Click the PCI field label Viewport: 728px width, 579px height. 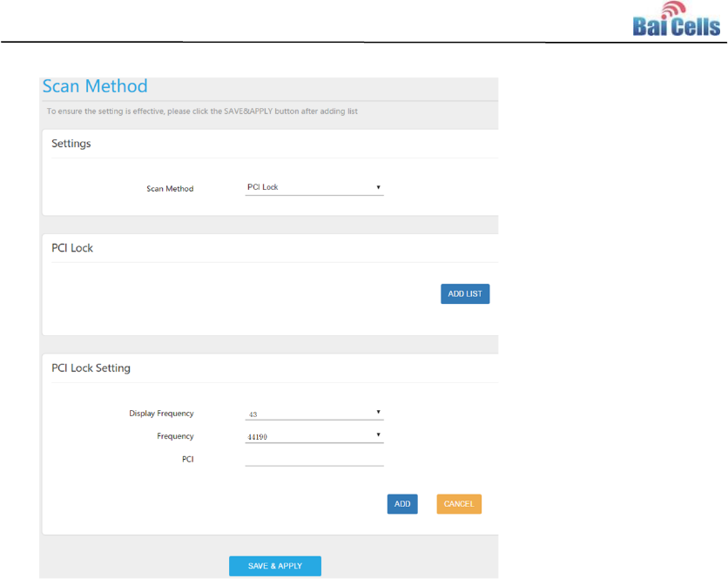tap(187, 459)
